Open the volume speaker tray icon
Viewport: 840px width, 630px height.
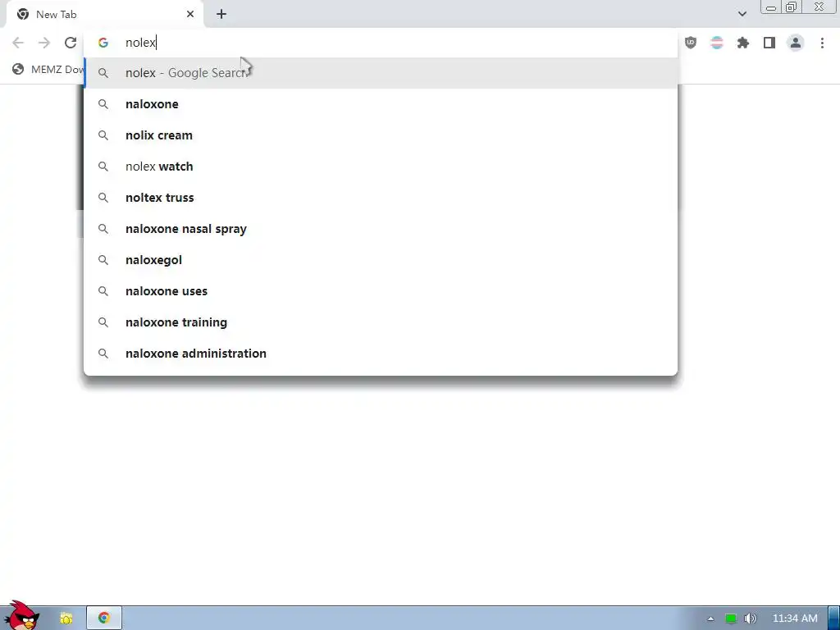pyautogui.click(x=751, y=619)
